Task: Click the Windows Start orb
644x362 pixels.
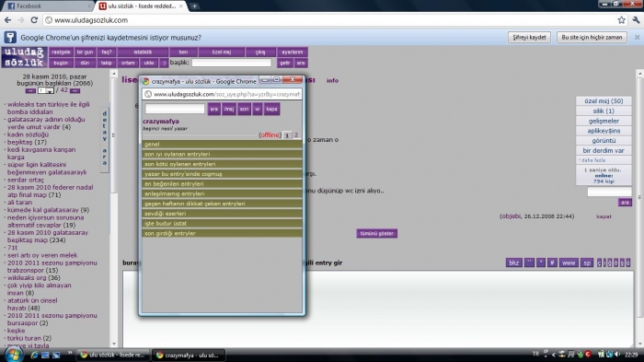Action: coord(14,355)
